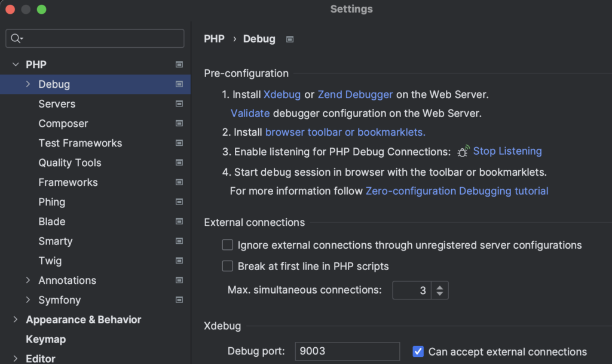Select Phing in the sidebar
The height and width of the screenshot is (364, 612).
pyautogui.click(x=51, y=202)
